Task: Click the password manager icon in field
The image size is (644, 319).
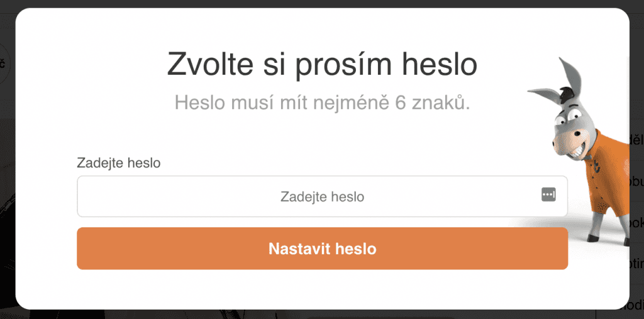Action: (548, 195)
